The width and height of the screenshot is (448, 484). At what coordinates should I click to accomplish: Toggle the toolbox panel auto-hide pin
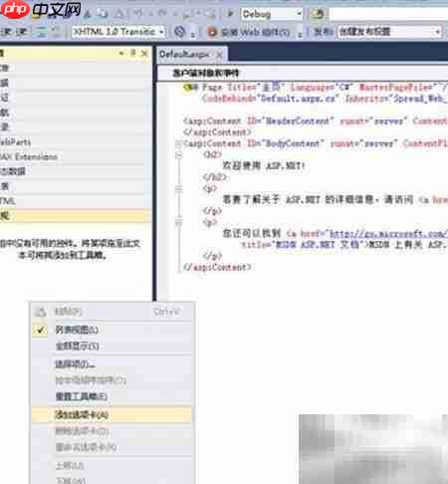[133, 53]
